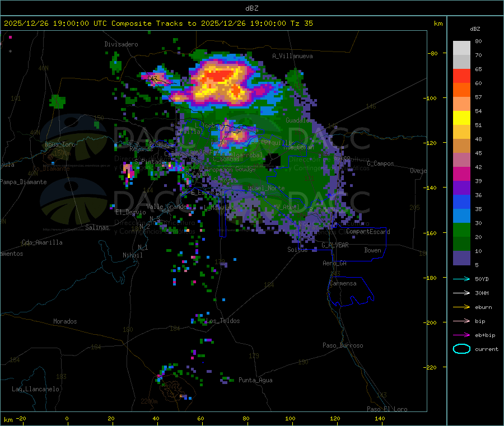
Task: Click the Guadales map label
Action: (299, 120)
